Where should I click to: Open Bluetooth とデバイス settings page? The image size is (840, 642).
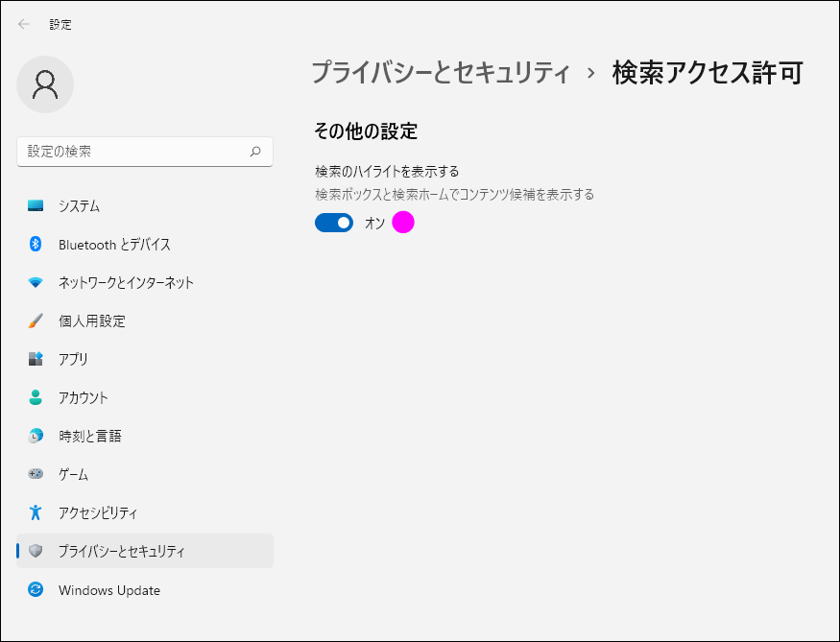click(114, 245)
